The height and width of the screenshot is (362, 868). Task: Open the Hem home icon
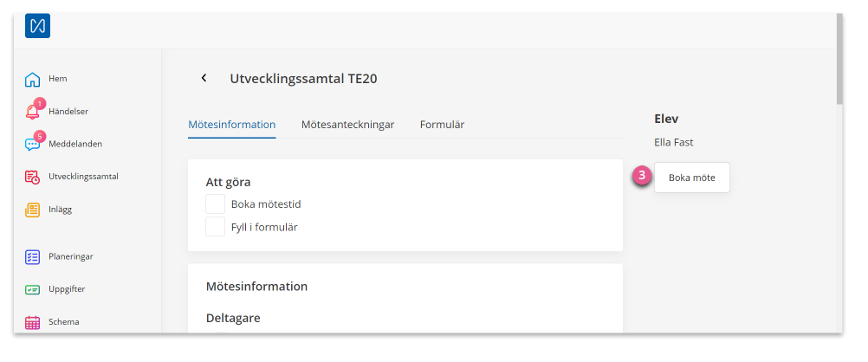tap(33, 79)
